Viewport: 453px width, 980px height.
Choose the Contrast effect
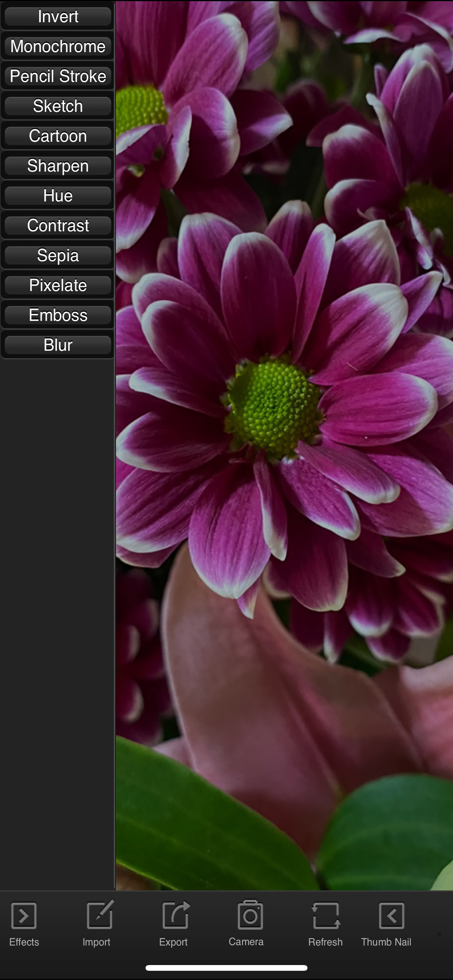[58, 226]
